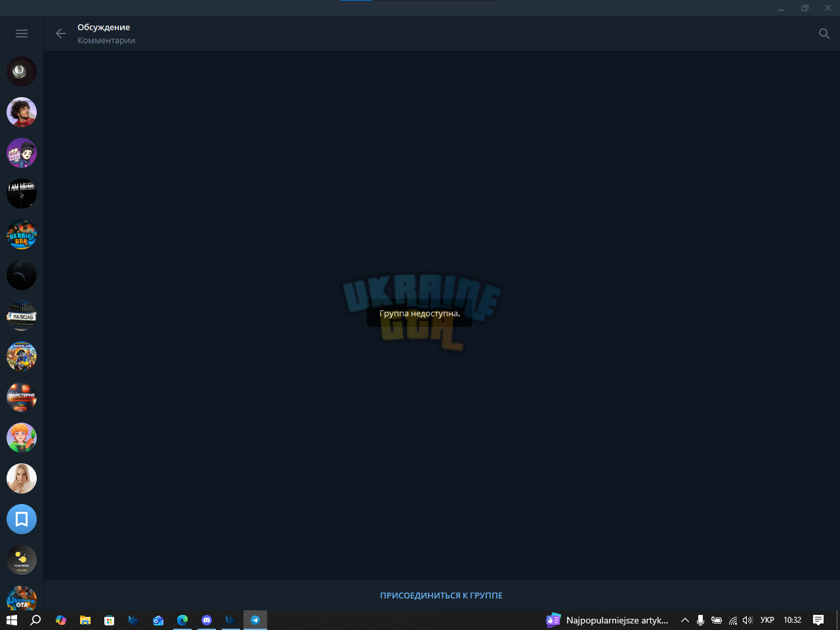Open Outlook from the taskbar

click(158, 619)
